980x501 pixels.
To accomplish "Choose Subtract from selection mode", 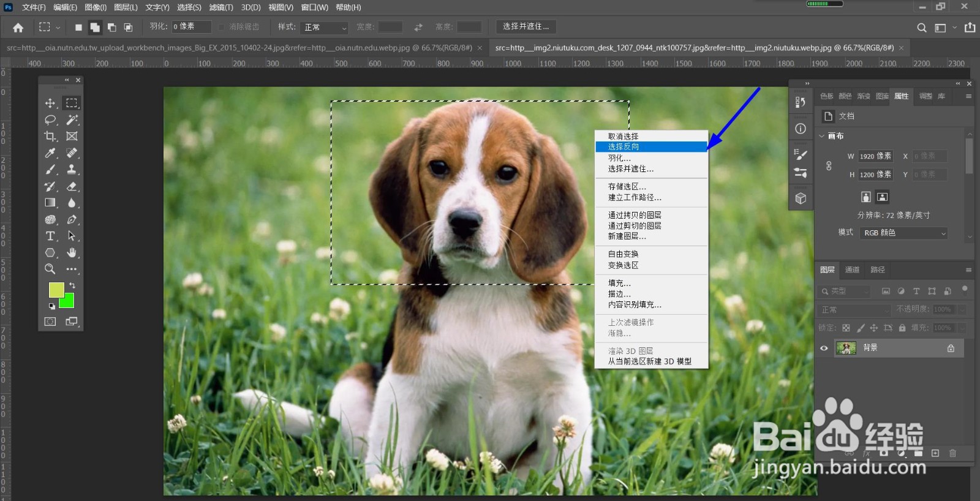I will click(x=111, y=27).
